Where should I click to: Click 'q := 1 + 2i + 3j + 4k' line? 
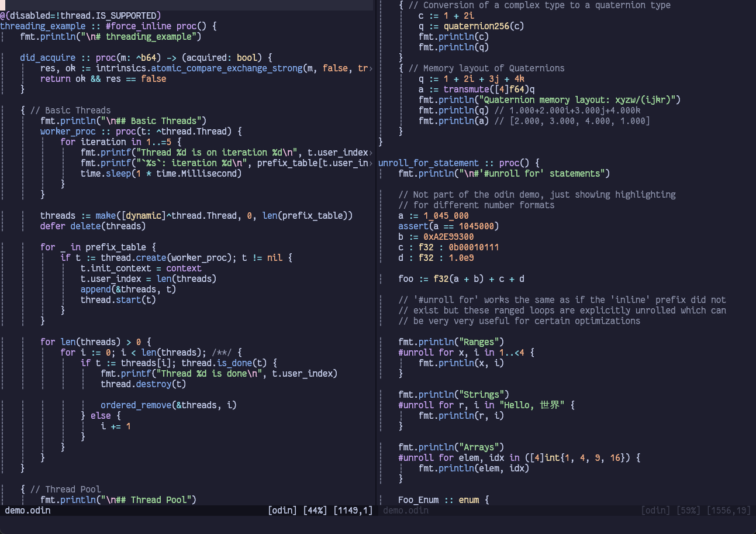pyautogui.click(x=471, y=79)
